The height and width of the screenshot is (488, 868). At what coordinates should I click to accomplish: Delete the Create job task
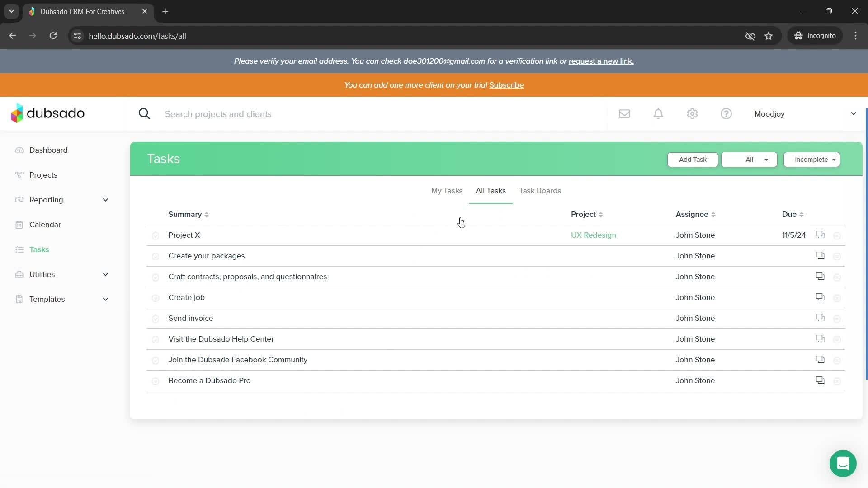tap(837, 298)
